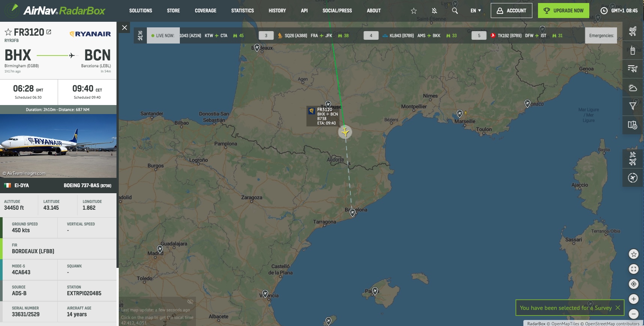
Task: Open the ABOUT menu
Action: click(x=374, y=11)
